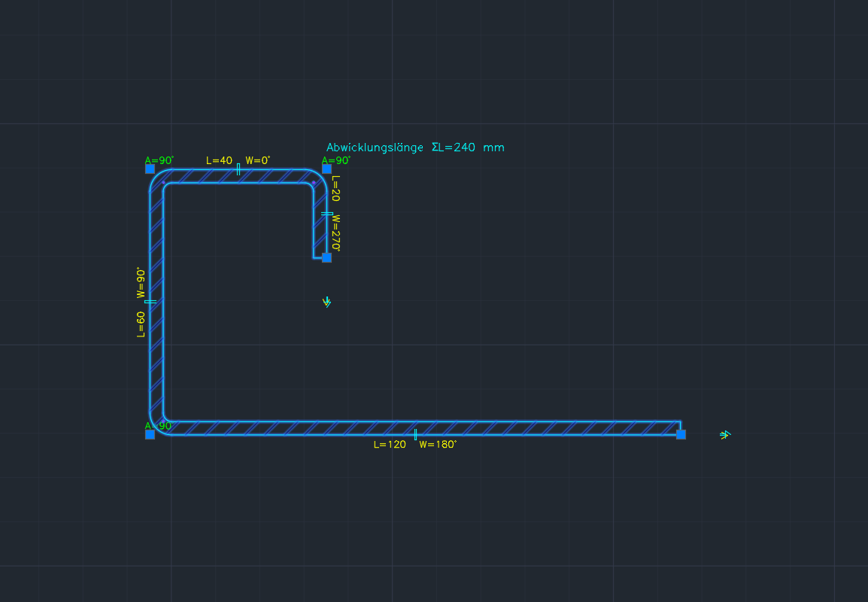
Task: Click the 'L=20' length label
Action: coord(335,188)
